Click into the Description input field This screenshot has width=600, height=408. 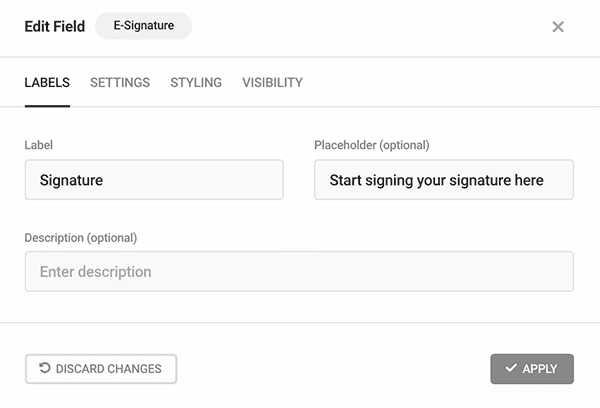point(299,271)
